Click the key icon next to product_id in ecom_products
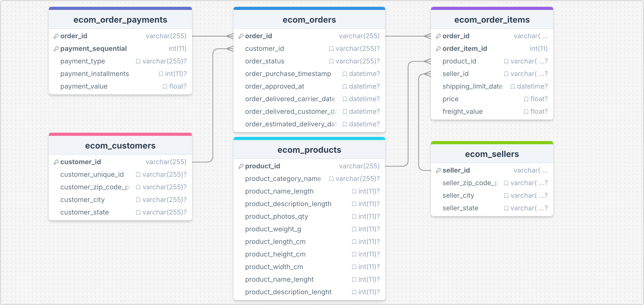644x305 pixels. point(241,166)
